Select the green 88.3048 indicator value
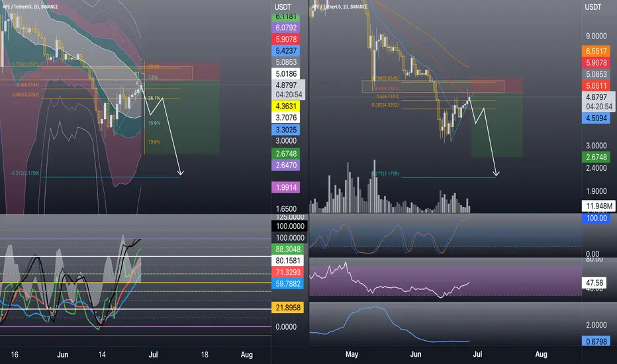The image size is (617, 364). coord(287,249)
